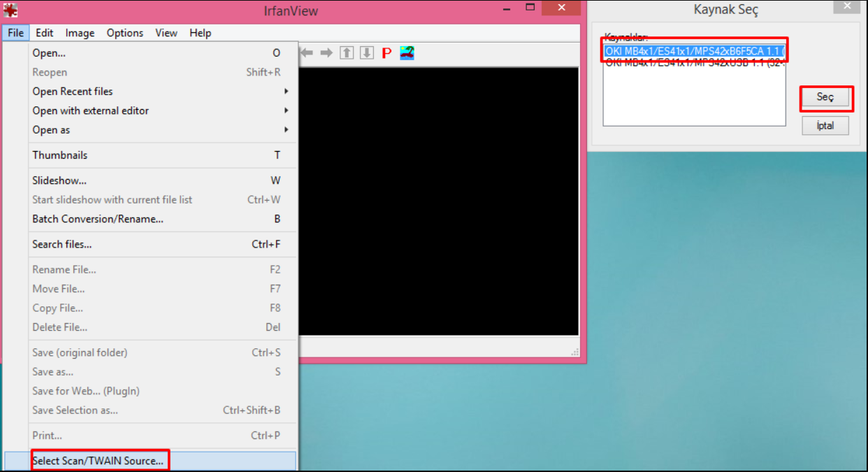
Task: Open the File menu
Action: tap(16, 33)
